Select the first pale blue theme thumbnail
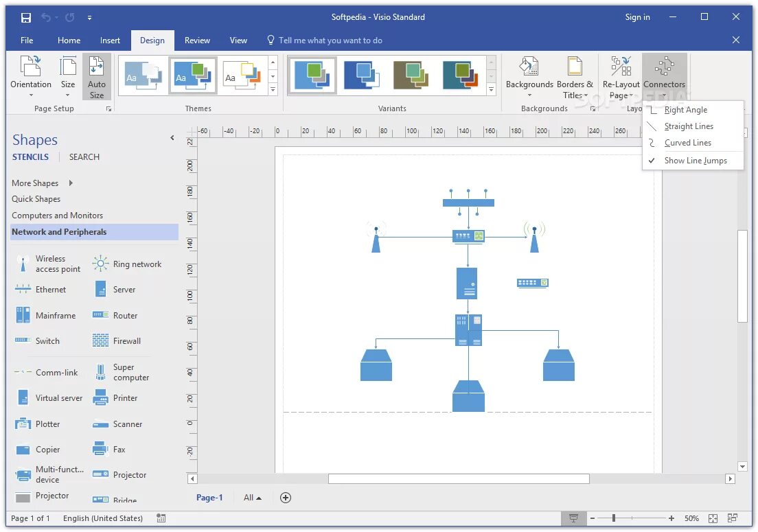Image resolution: width=758 pixels, height=532 pixels. [x=143, y=76]
